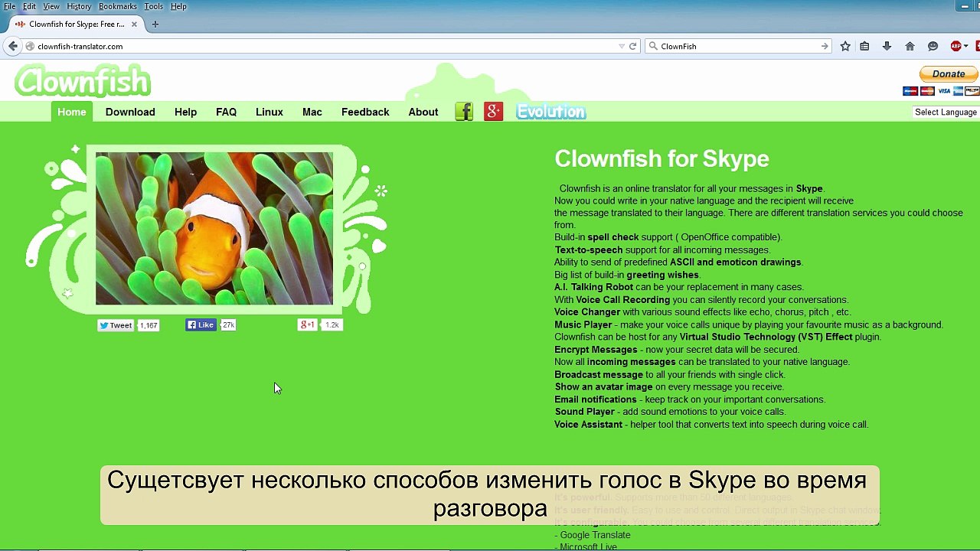Click the Music Player text line
The width and height of the screenshot is (980, 551).
(749, 324)
